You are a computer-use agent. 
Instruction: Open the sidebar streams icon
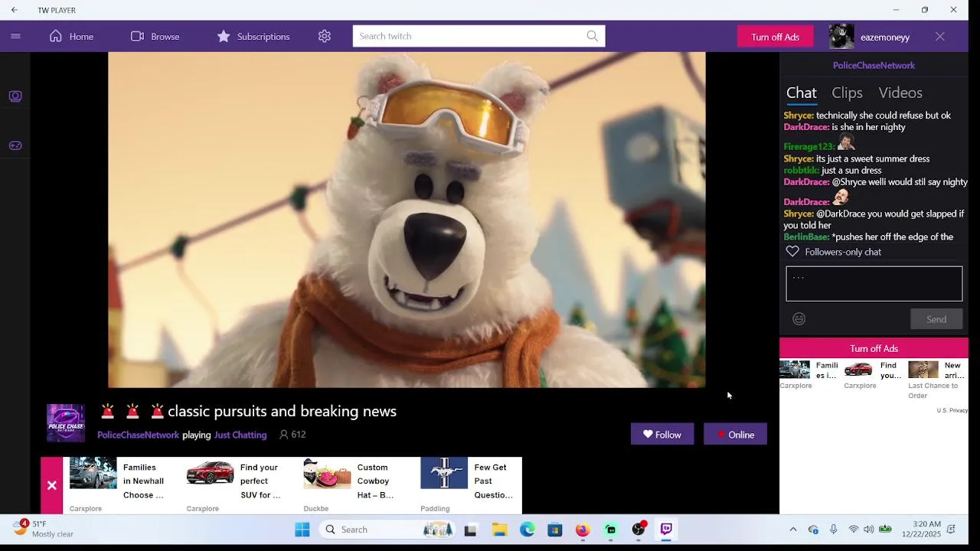point(15,96)
